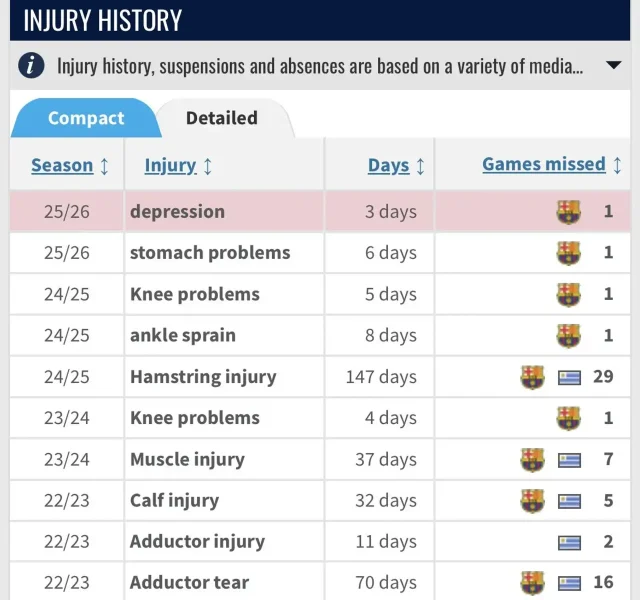Expand the injury history info dropdown arrow

pos(613,66)
